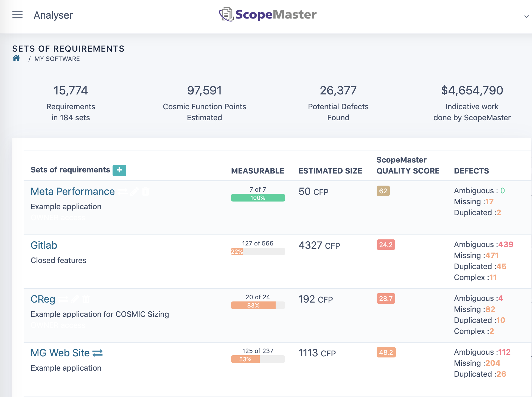532x397 pixels.
Task: Click Gitlab's 'Ambiguous :439' defect count
Action: (484, 244)
